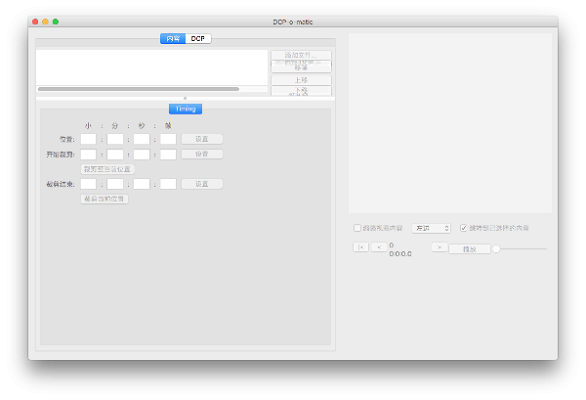Click the 添加文件 add file button
The width and height of the screenshot is (586, 400).
[x=301, y=55]
